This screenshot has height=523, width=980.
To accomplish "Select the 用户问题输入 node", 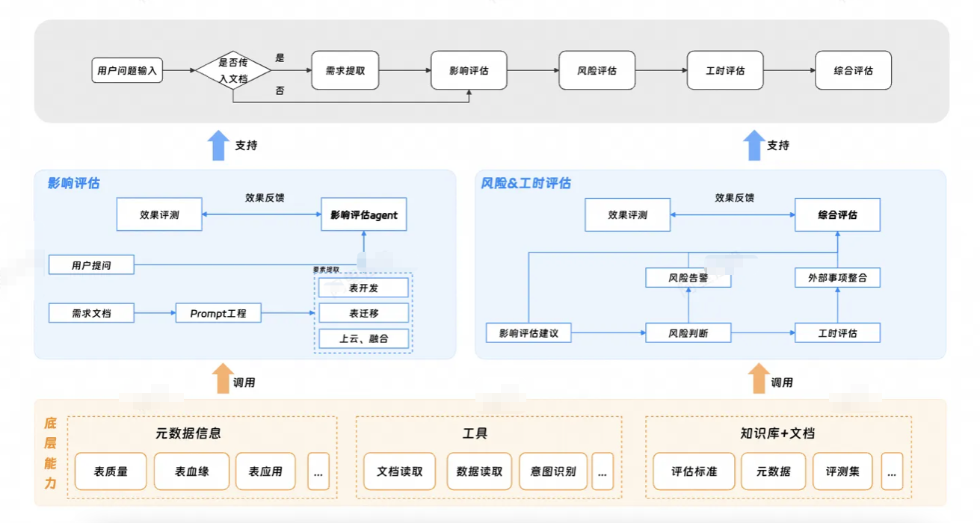I will (x=127, y=71).
